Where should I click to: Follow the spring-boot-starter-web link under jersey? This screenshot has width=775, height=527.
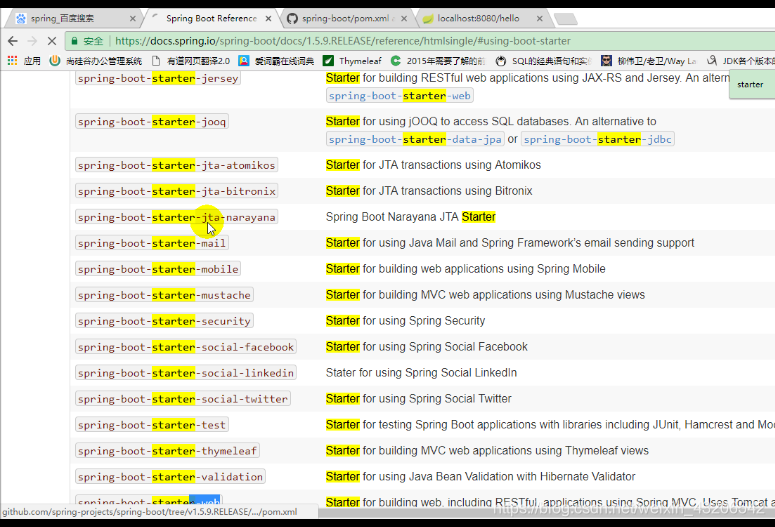400,95
